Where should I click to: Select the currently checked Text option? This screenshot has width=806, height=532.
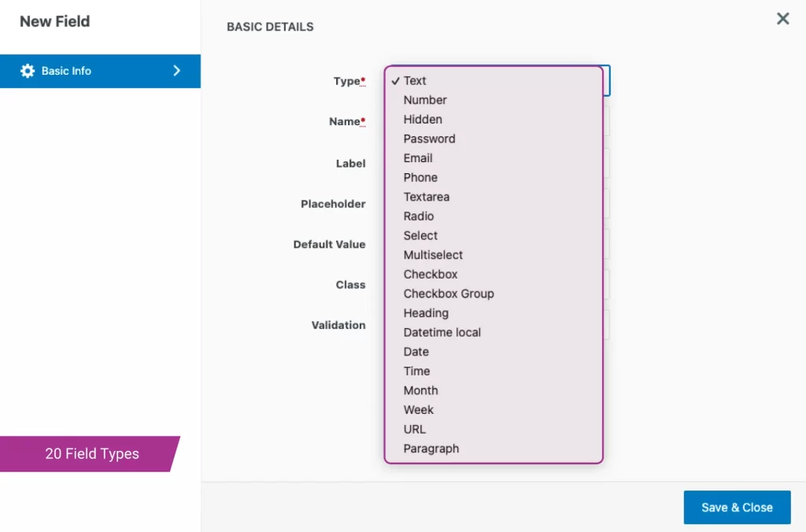(x=415, y=80)
